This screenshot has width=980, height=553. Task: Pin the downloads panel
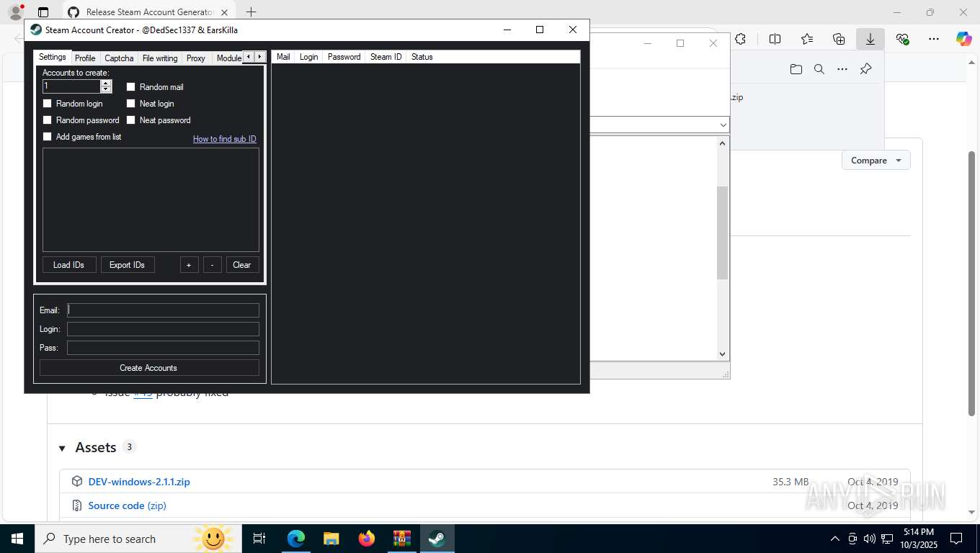point(866,69)
